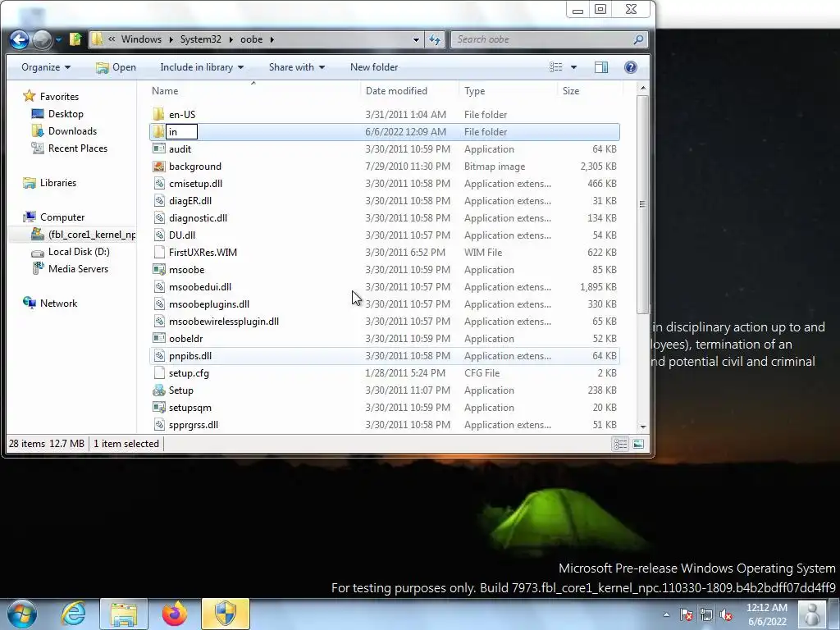Screen dimensions: 840x630
Task: Open Local Disk (D:)
Action: click(x=78, y=251)
